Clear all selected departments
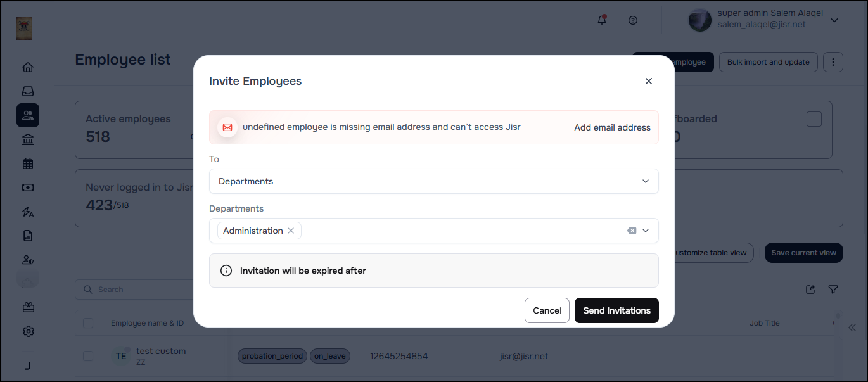Image resolution: width=868 pixels, height=382 pixels. click(631, 231)
